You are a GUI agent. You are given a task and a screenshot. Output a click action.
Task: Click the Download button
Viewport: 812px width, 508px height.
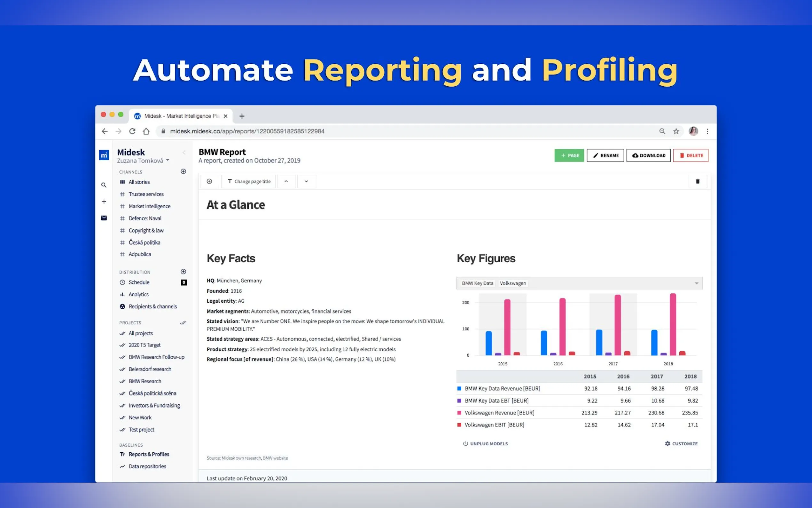(649, 155)
